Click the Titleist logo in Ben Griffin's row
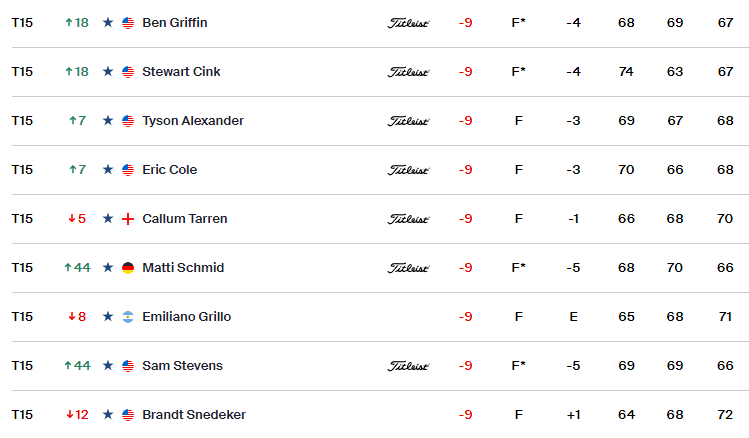This screenshot has height=438, width=749. (408, 23)
